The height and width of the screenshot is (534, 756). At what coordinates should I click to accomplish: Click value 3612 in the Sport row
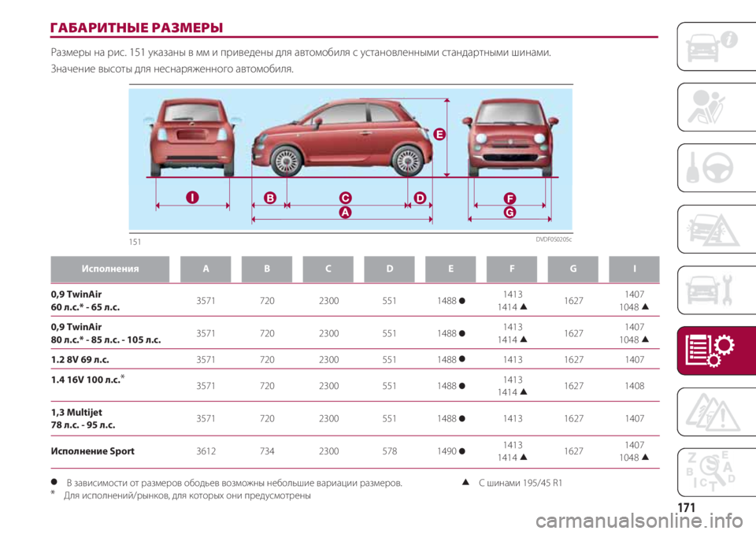click(206, 451)
